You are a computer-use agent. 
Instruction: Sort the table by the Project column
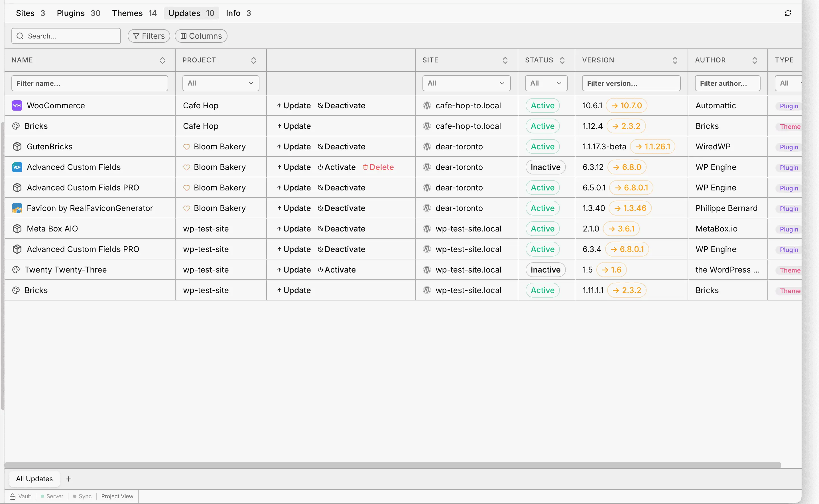254,60
